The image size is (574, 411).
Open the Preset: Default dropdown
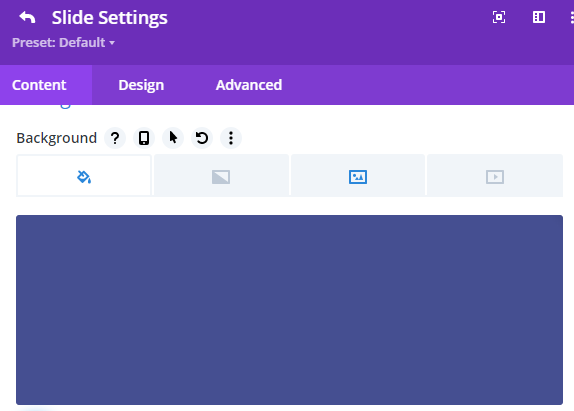[63, 42]
